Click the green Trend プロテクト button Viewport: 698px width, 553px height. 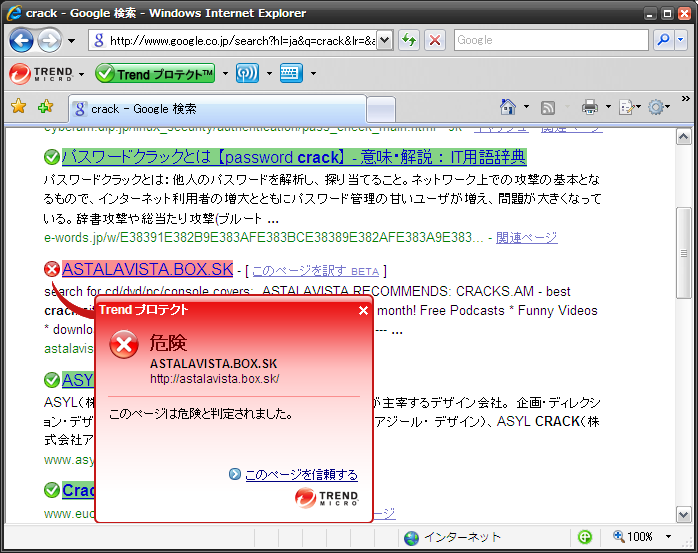155,73
